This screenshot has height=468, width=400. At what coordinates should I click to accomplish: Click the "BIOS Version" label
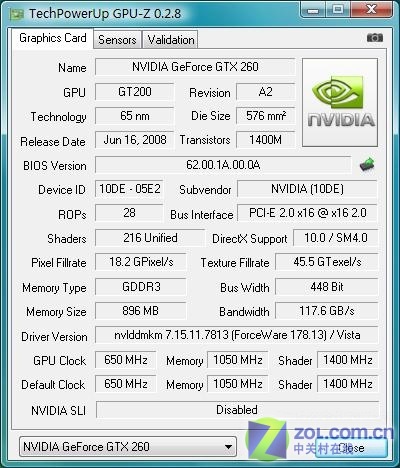(55, 166)
